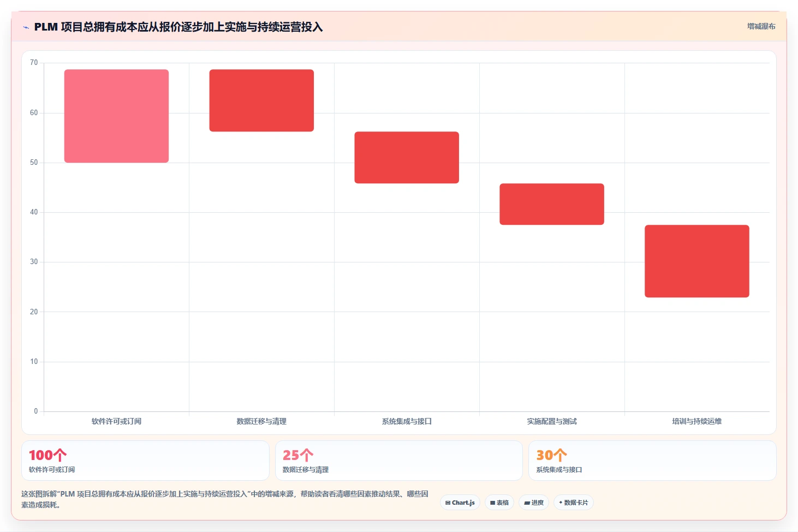
Task: Click the small icon before the PLM title
Action: coord(26,27)
